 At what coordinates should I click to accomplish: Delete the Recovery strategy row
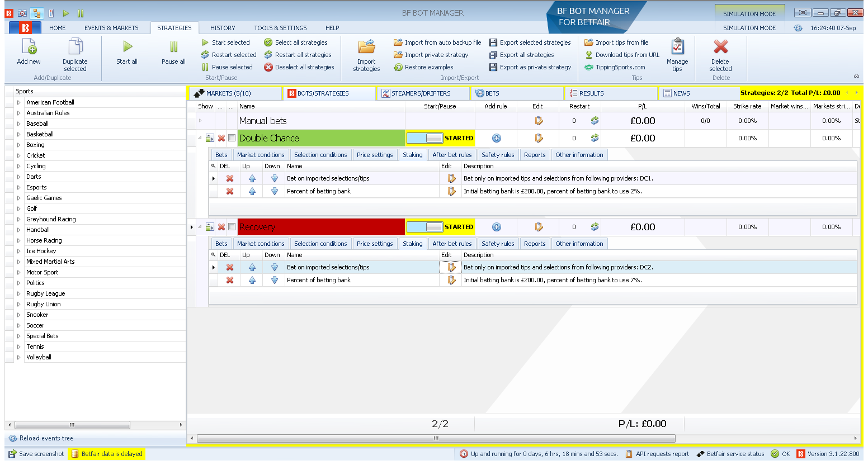pos(221,227)
